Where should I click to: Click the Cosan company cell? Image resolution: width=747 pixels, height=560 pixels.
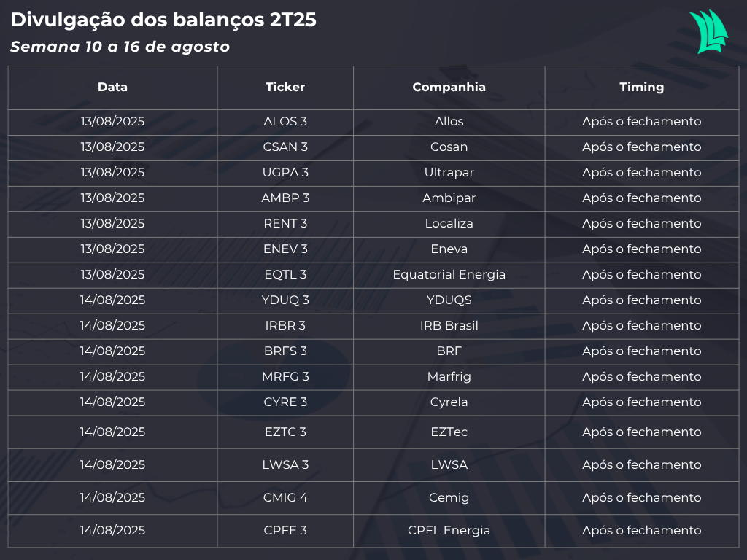(x=449, y=147)
